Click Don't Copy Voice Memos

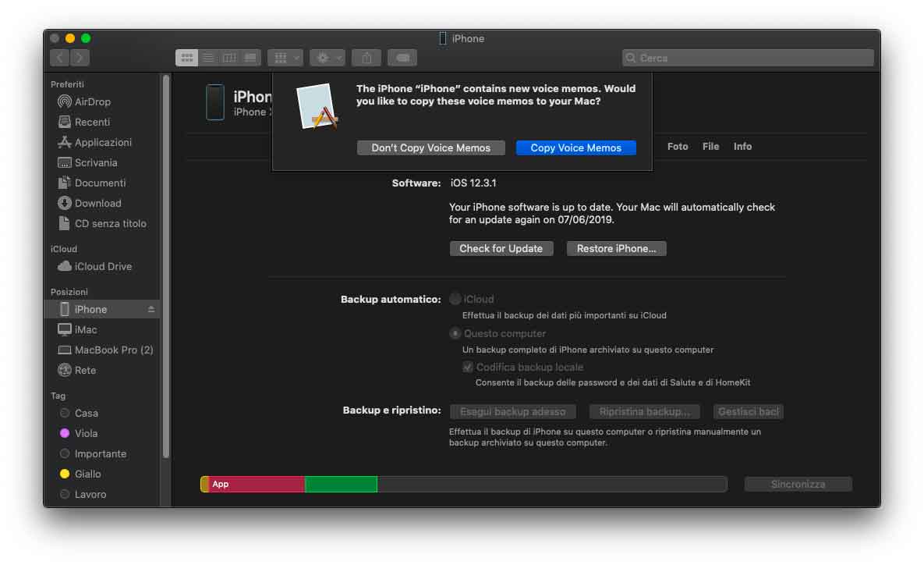(x=430, y=148)
